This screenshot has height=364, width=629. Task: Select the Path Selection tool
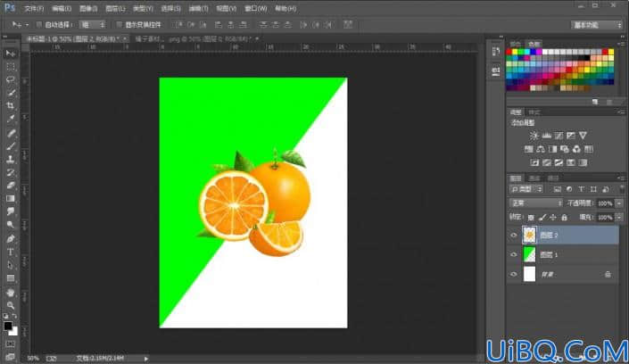tap(11, 265)
